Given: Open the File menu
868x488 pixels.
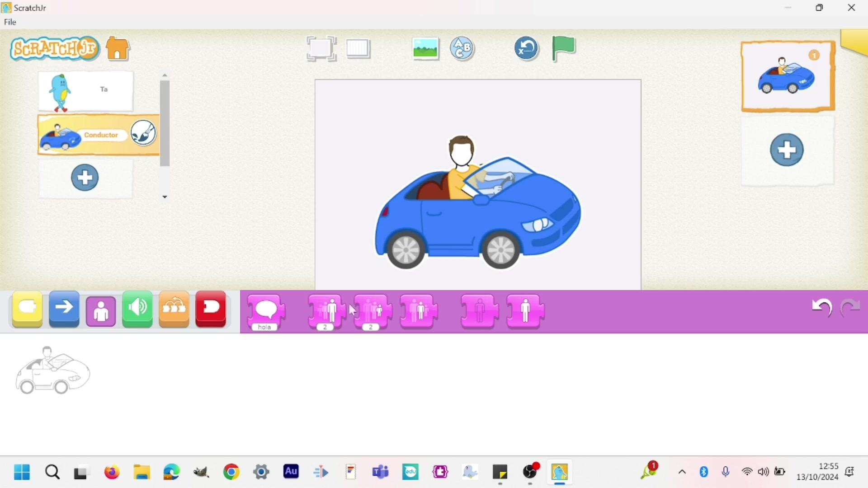Looking at the screenshot, I should click(10, 22).
